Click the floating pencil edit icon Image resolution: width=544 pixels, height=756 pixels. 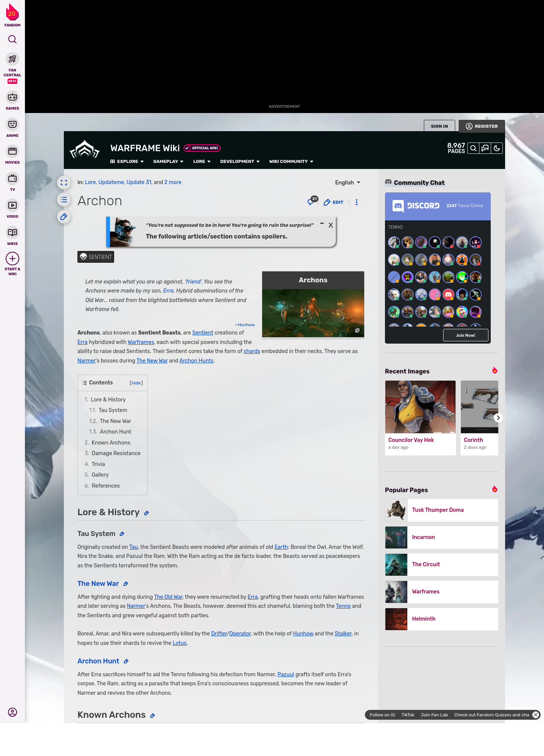64,217
